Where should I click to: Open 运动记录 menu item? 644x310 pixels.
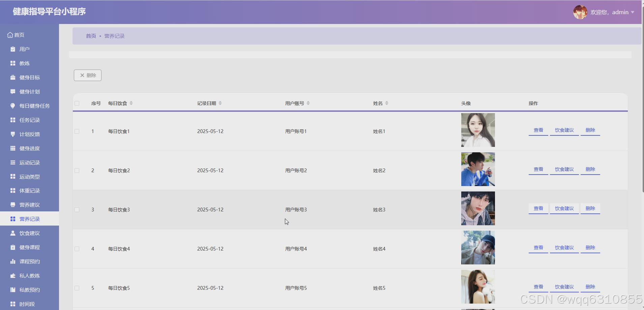[29, 162]
